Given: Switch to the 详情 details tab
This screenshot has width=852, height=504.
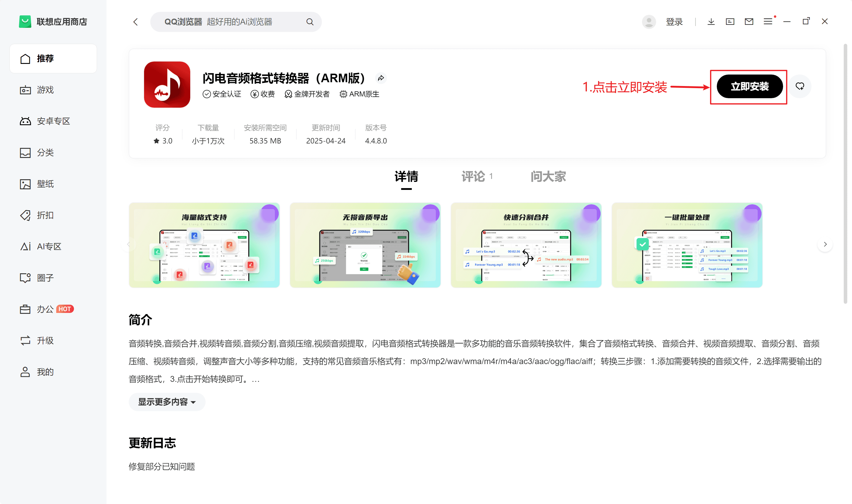Looking at the screenshot, I should click(x=406, y=177).
